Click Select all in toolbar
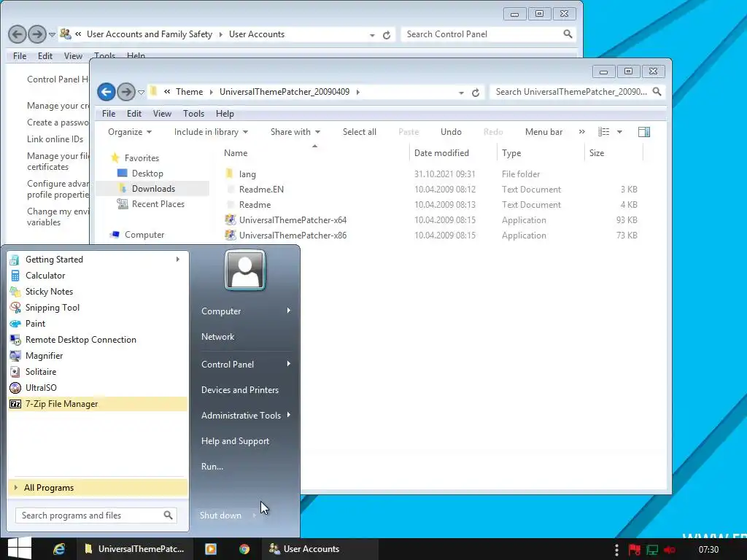747x560 pixels. pyautogui.click(x=359, y=132)
